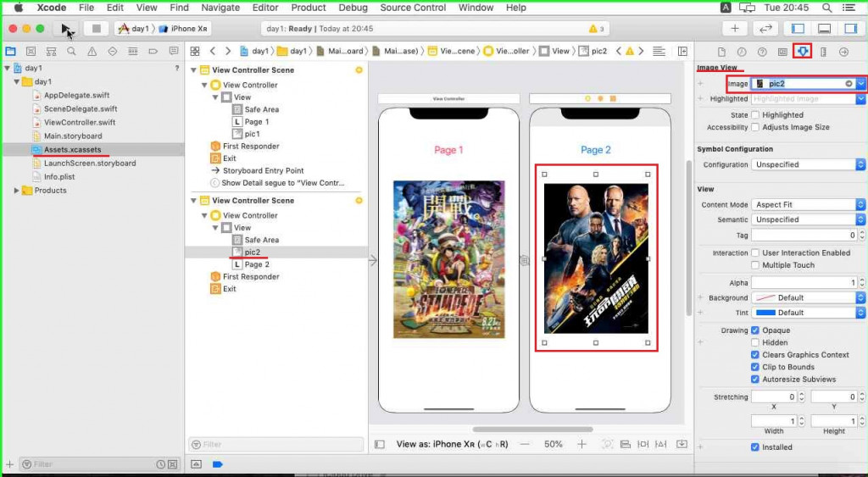This screenshot has width=868, height=477.
Task: Show the Attributes inspector
Action: [x=803, y=52]
